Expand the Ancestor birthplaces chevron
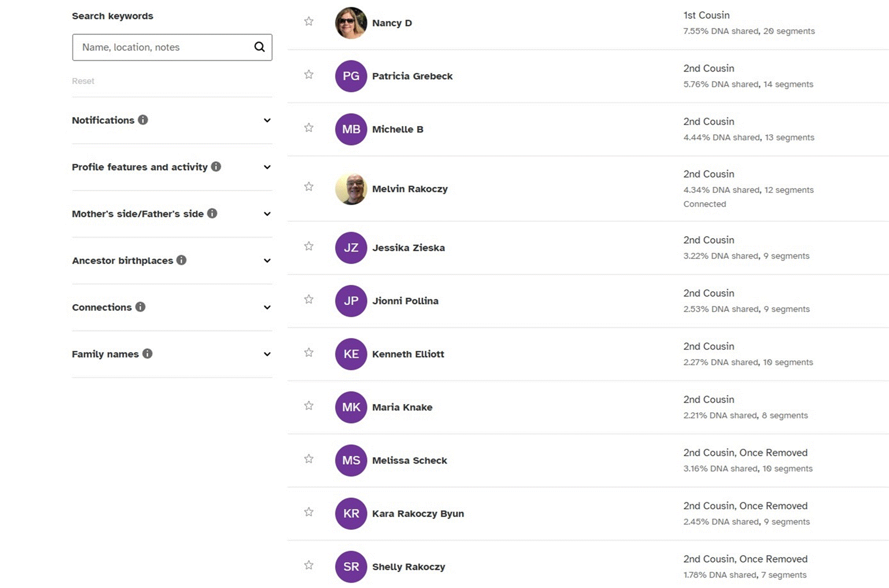The height and width of the screenshot is (588, 889). pyautogui.click(x=267, y=261)
